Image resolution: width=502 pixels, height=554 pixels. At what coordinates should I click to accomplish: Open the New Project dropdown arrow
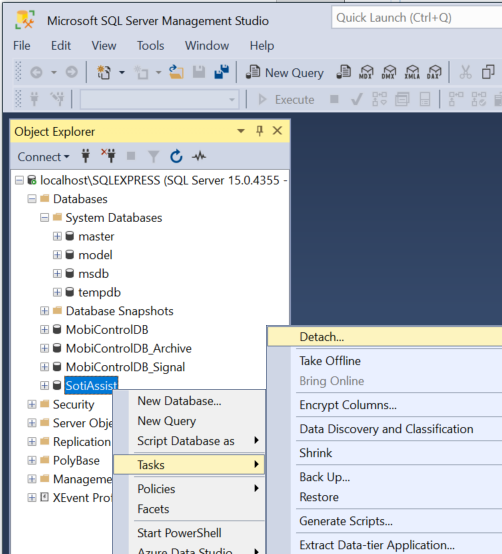(x=122, y=72)
